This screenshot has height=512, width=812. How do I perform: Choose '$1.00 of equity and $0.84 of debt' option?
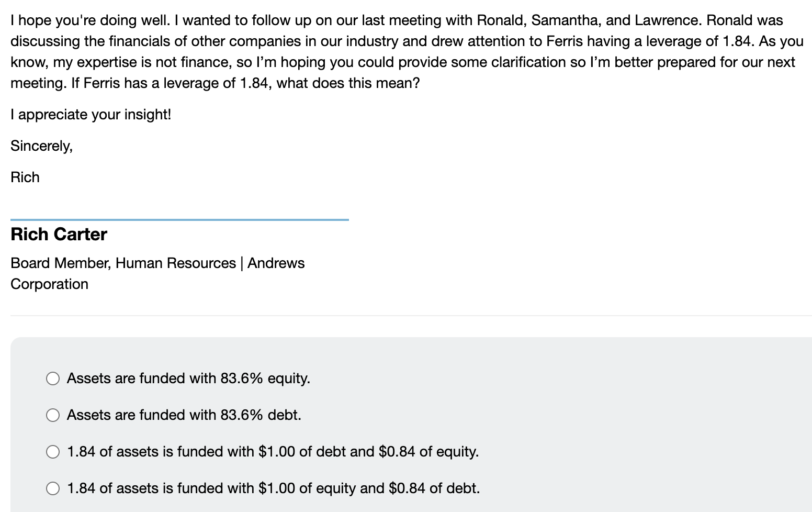52,488
